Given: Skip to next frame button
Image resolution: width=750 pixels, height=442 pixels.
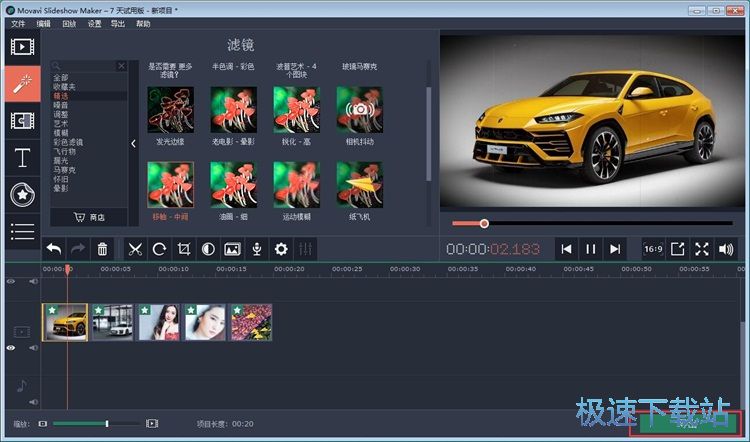Looking at the screenshot, I should tap(615, 249).
